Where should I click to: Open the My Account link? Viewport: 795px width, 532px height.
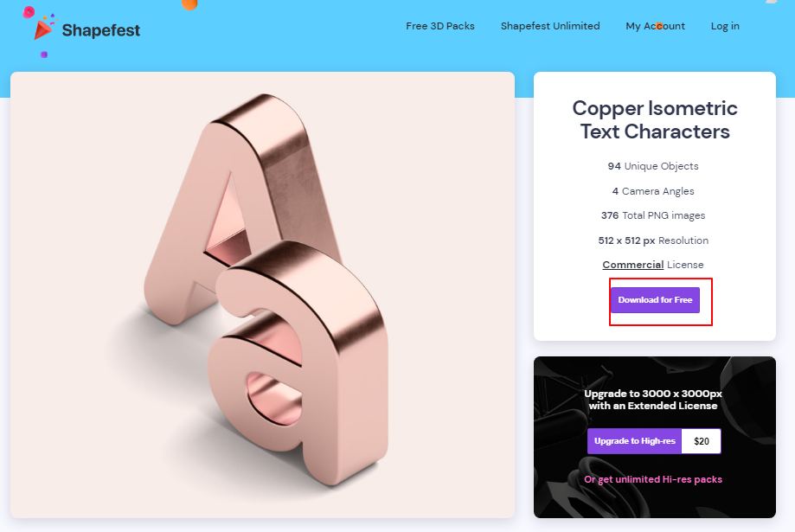click(655, 26)
